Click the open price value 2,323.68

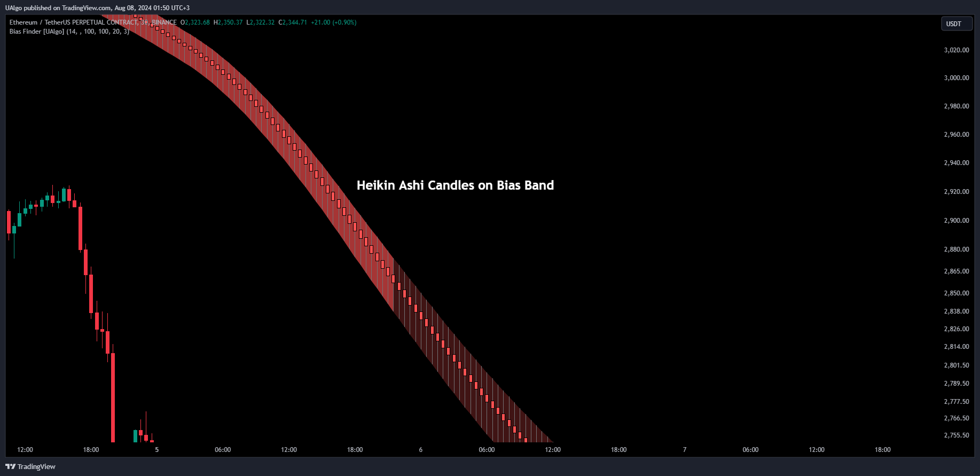pos(197,22)
